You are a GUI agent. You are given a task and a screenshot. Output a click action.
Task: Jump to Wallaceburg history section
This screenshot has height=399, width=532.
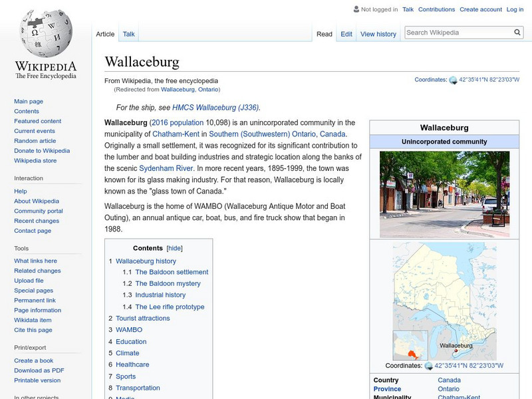click(146, 261)
